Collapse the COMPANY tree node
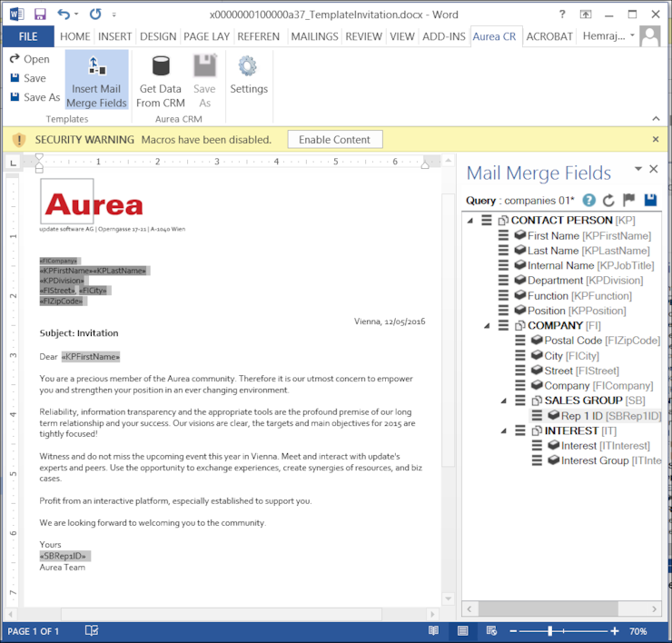 tap(488, 326)
